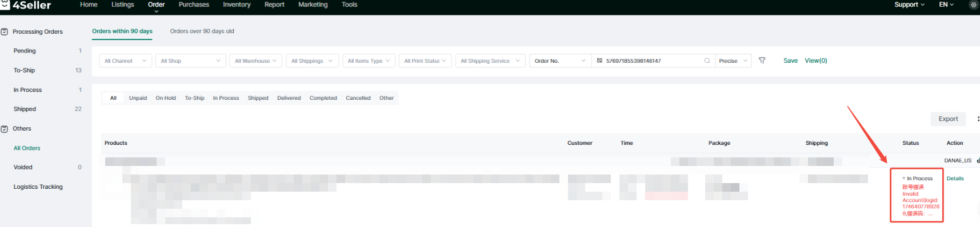Expand the Support menu
The height and width of the screenshot is (227, 980).
click(x=909, y=5)
